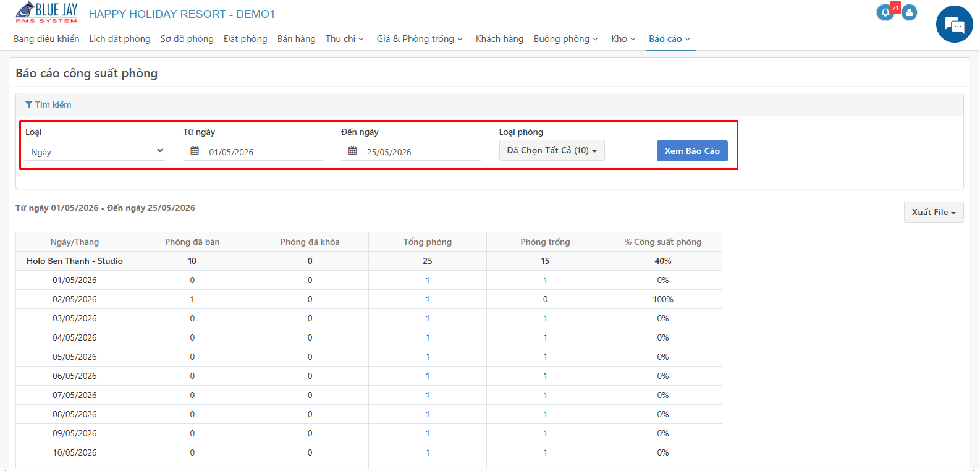Click the % Công suất phòng header
Image resolution: width=980 pixels, height=471 pixels.
663,242
